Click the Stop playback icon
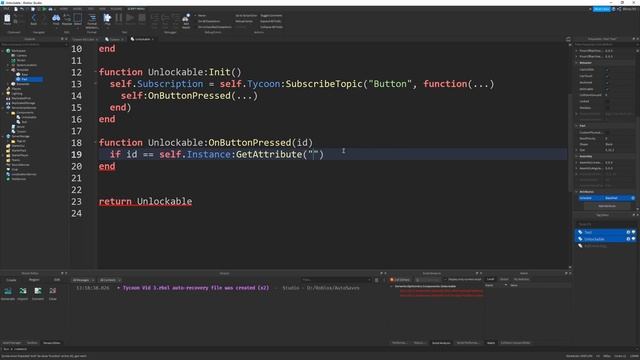This screenshot has width=640, height=360. tap(142, 18)
